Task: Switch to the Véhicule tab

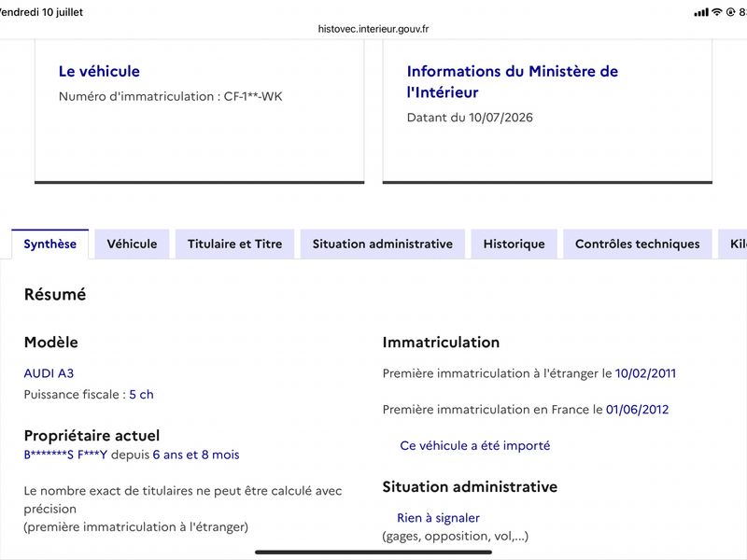Action: 132,244
